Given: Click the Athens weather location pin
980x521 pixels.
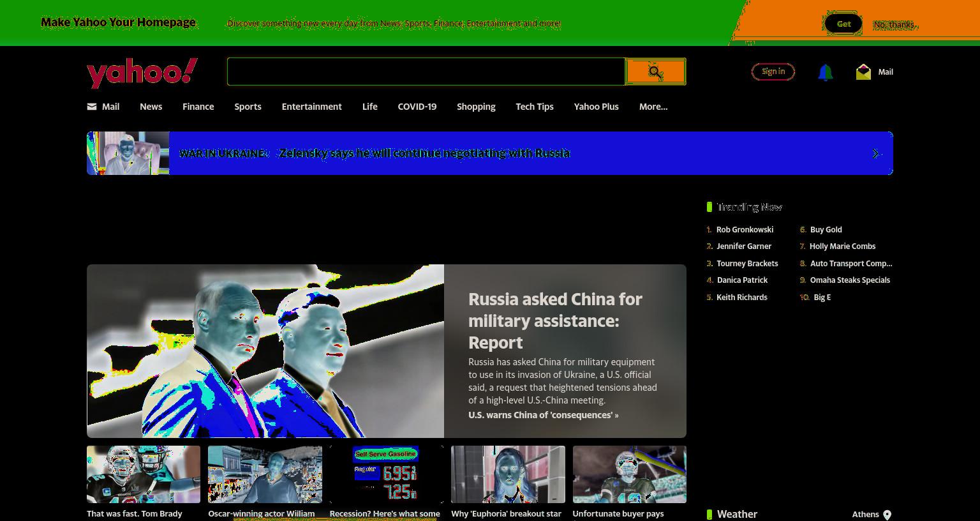Looking at the screenshot, I should [887, 515].
